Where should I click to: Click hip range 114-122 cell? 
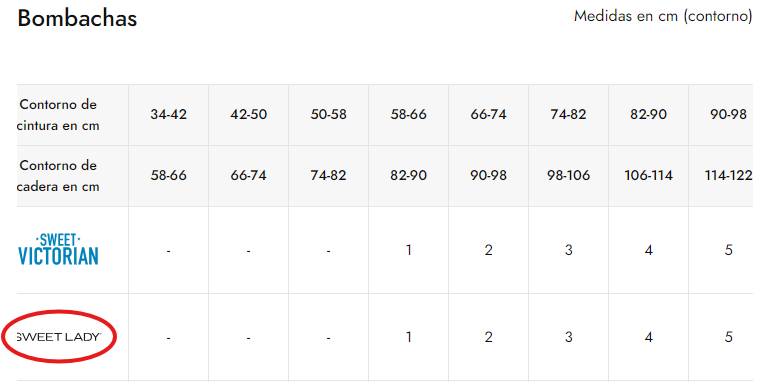click(x=722, y=175)
